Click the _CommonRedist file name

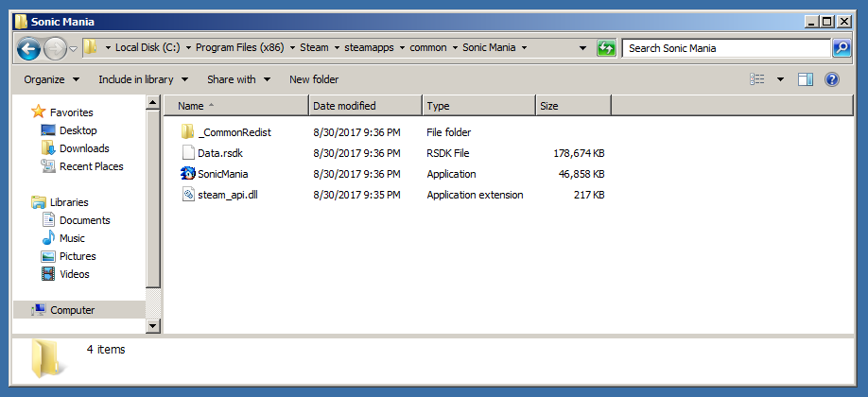pyautogui.click(x=234, y=133)
